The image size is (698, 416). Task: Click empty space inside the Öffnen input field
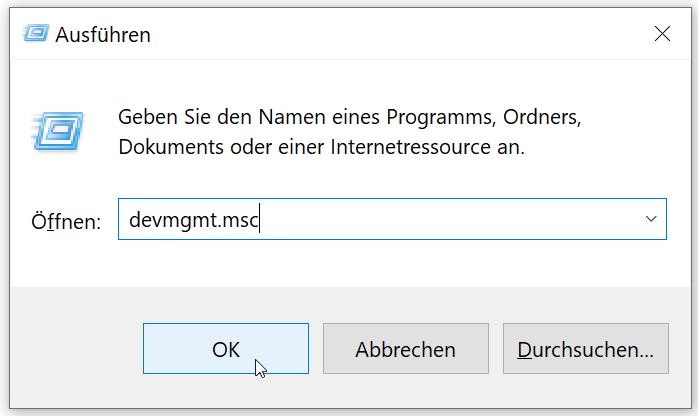450,219
